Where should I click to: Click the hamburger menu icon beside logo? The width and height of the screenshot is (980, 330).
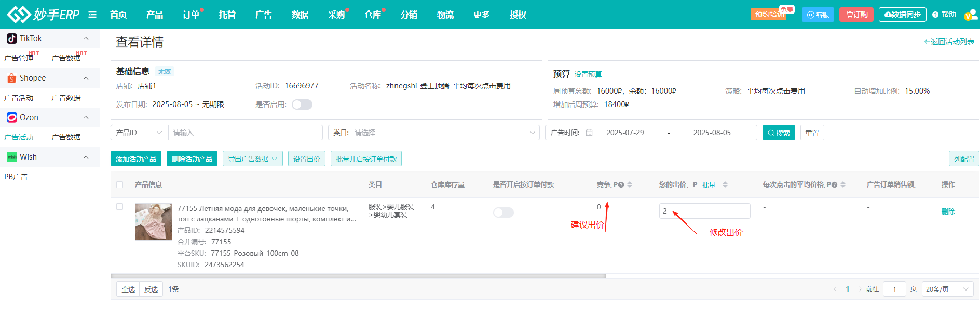click(92, 15)
